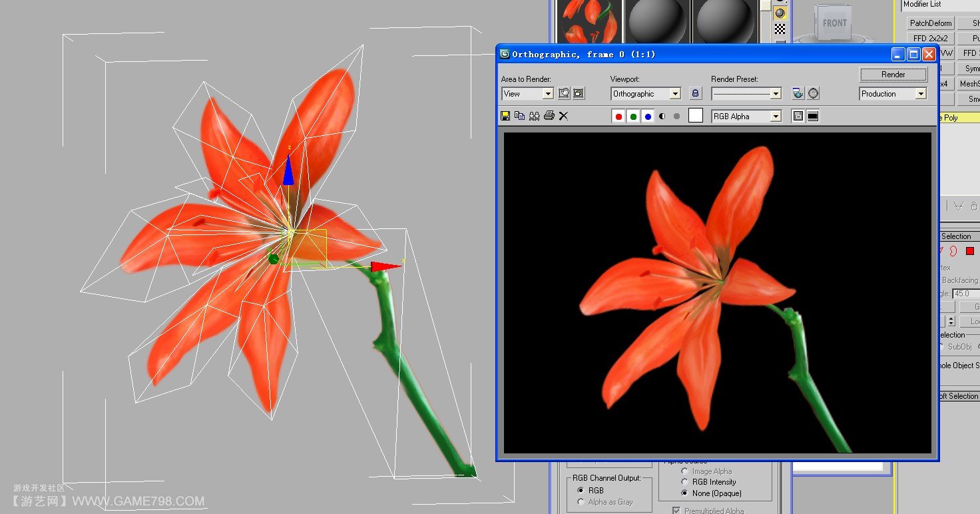Image resolution: width=980 pixels, height=514 pixels.
Task: Select the Border sub-object icon
Action: pyautogui.click(x=953, y=251)
